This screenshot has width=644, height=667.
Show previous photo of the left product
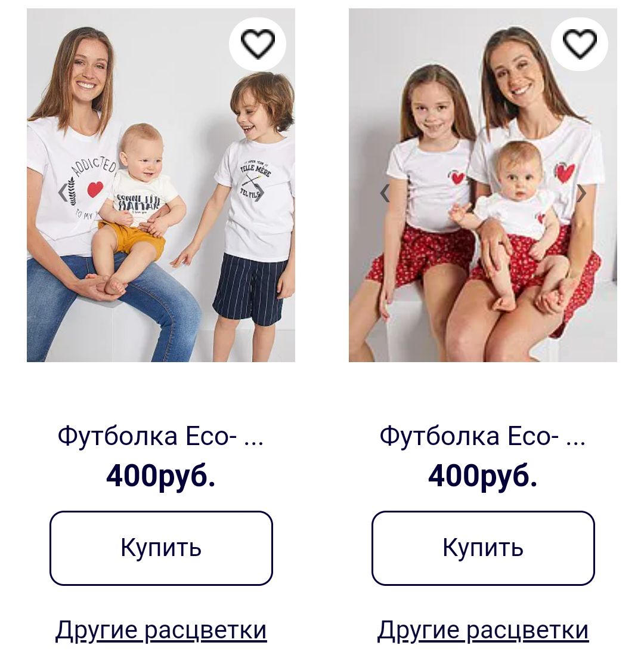coord(63,193)
